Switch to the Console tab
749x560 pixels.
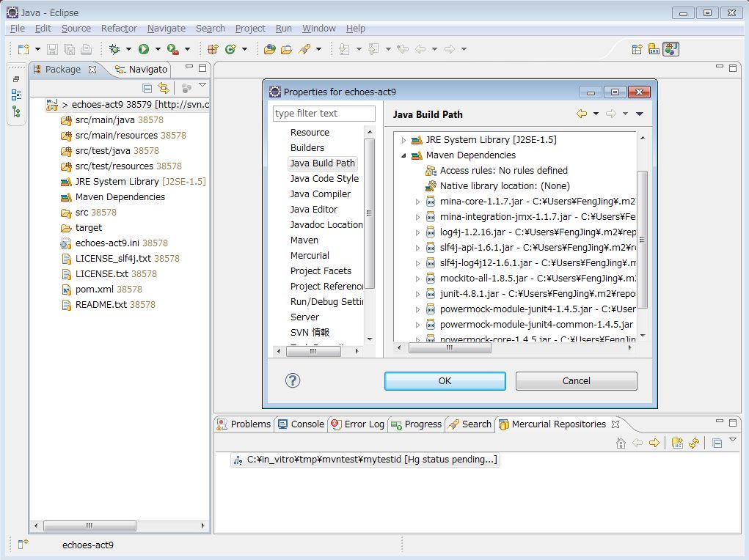[x=301, y=424]
